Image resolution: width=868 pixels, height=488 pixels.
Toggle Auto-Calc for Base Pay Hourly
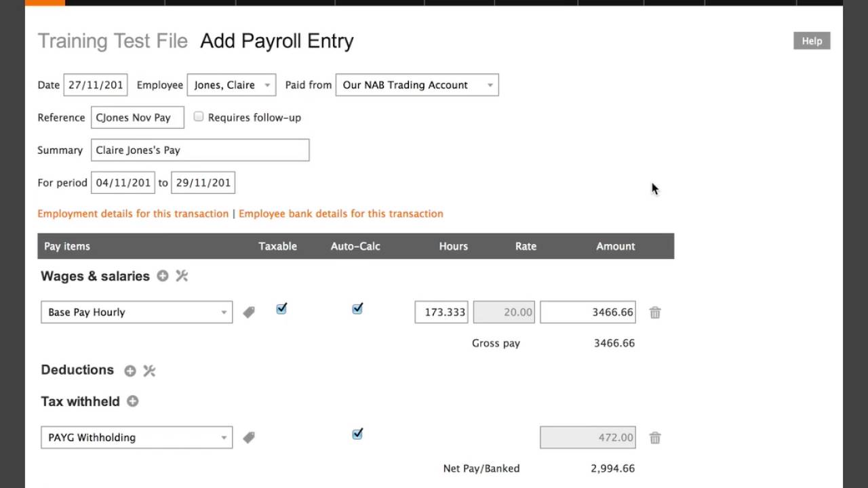357,309
